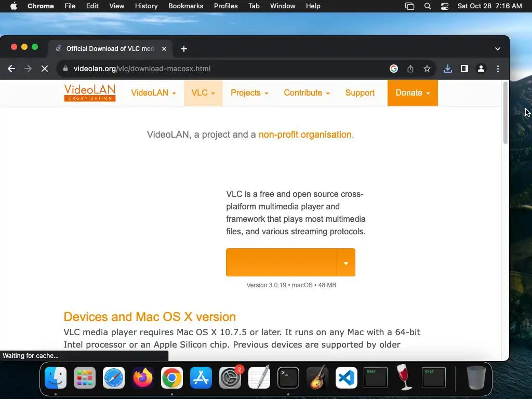Launch Firefox from the dock
This screenshot has width=532, height=399.
click(142, 378)
